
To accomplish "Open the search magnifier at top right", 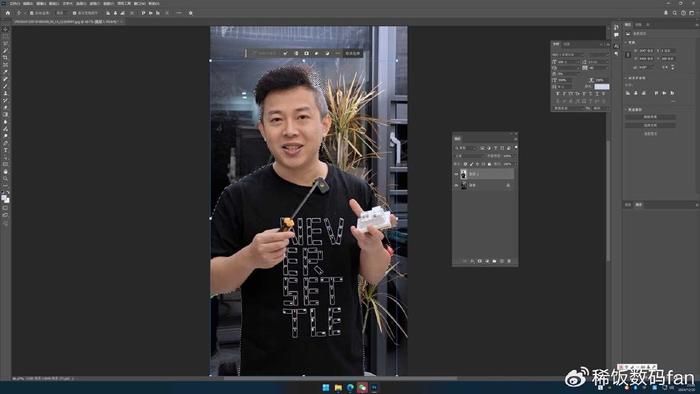I will (675, 13).
